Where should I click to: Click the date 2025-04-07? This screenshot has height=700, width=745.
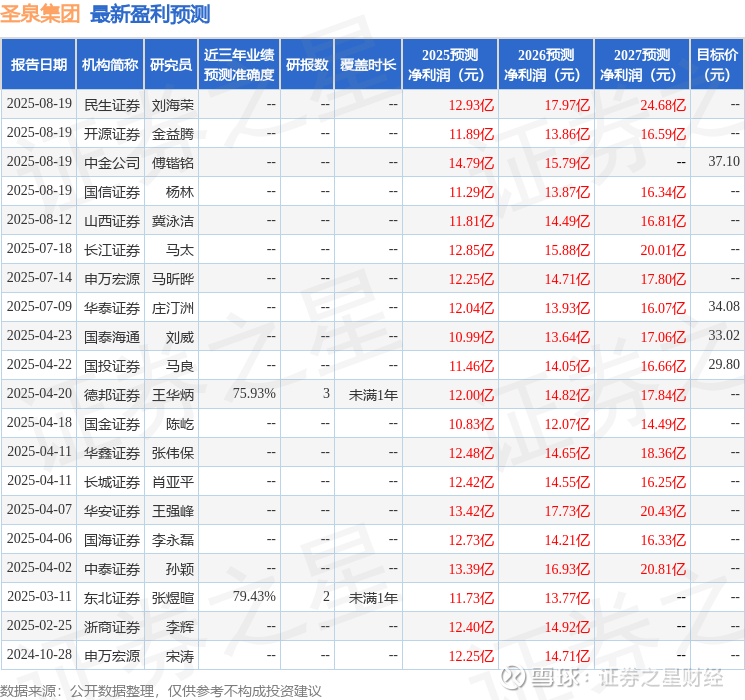coord(39,509)
